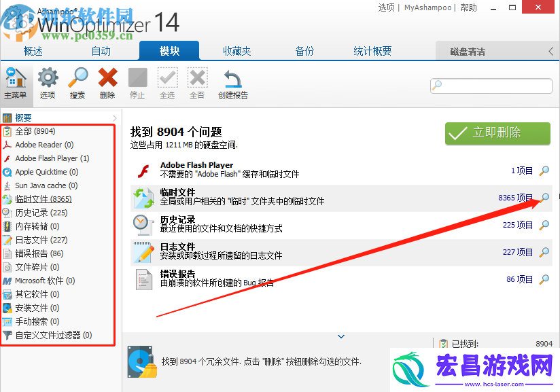Click Adobe Reader icon in sidebar
Screen dimensions: 560x392
point(7,145)
